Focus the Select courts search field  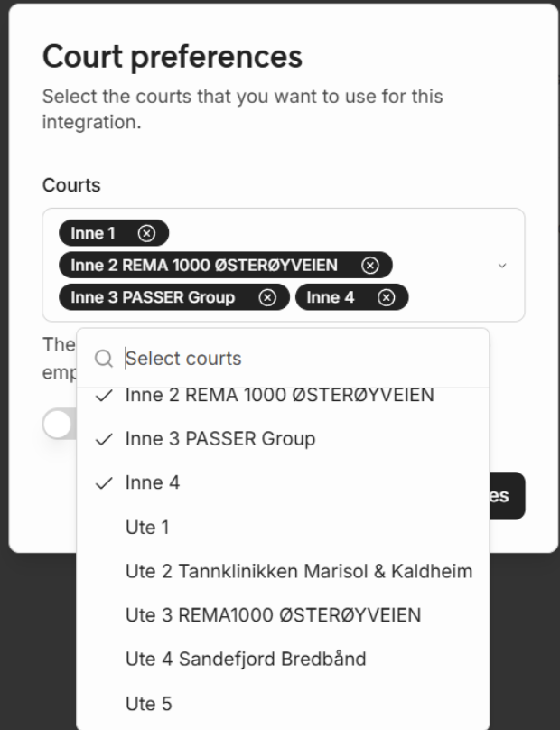tap(298, 359)
